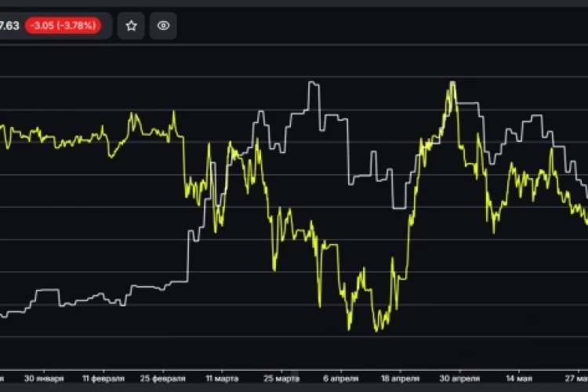
Task: Select the 25 февраля date label
Action: coord(163,379)
